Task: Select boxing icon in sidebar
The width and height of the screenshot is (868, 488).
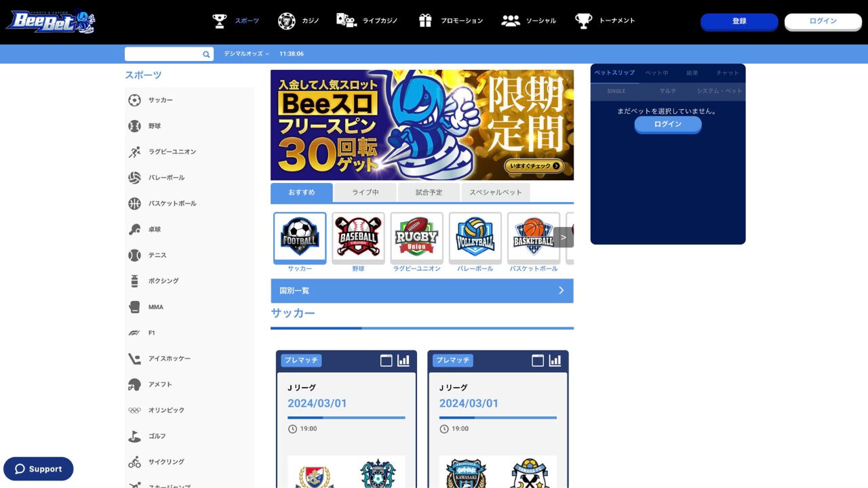Action: (x=134, y=281)
